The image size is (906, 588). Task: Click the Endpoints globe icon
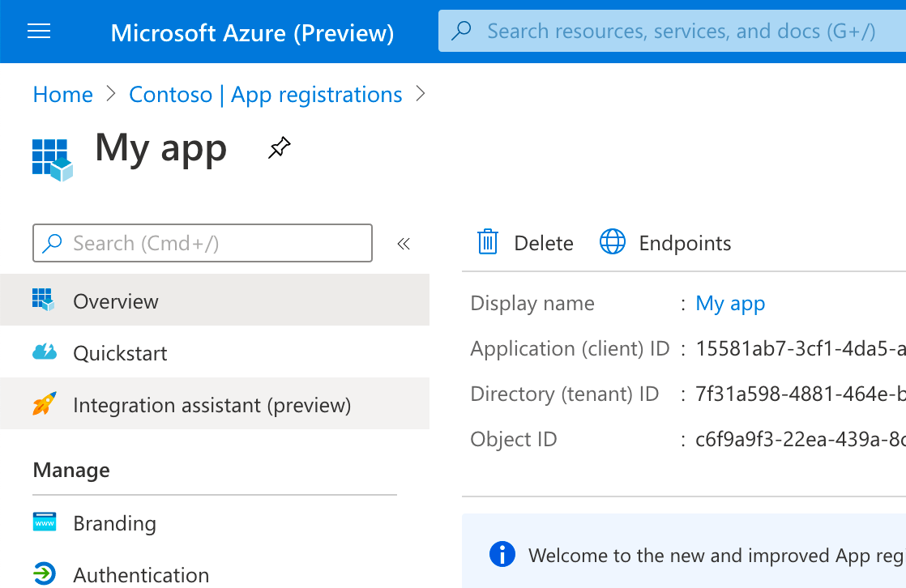pyautogui.click(x=613, y=241)
